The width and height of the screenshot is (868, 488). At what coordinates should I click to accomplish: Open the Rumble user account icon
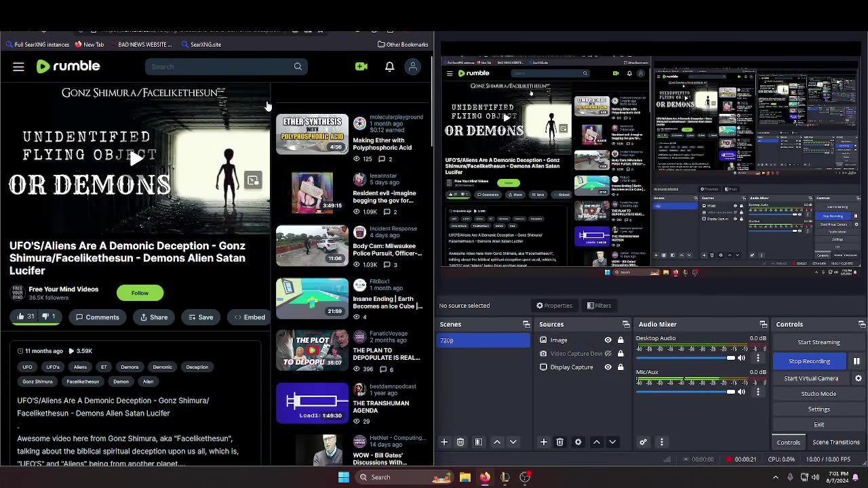413,66
